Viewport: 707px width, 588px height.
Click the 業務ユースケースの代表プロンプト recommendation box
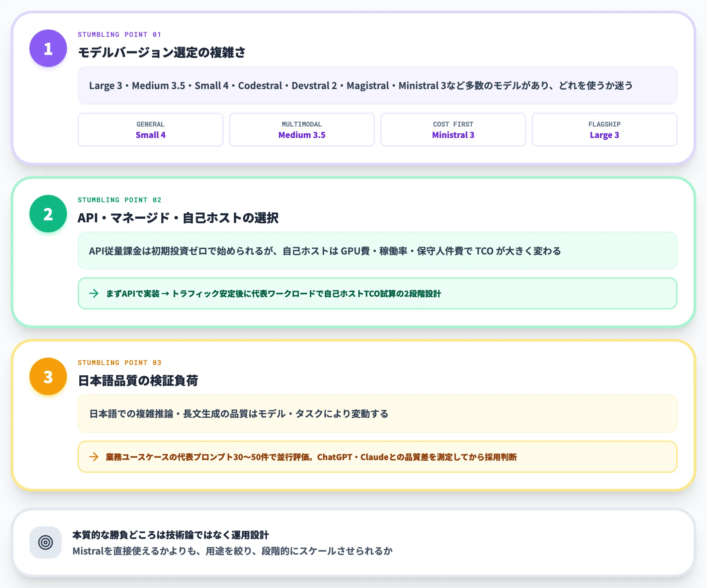(377, 457)
